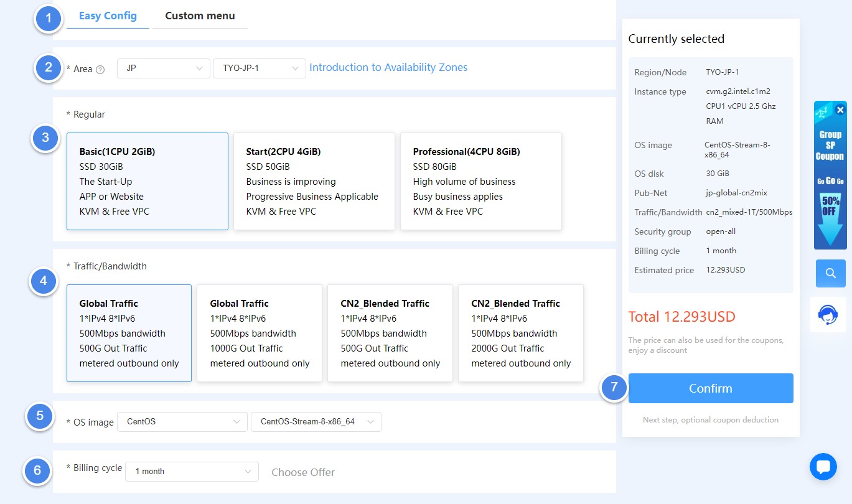Open the live chat bubble icon
852x504 pixels.
click(823, 467)
